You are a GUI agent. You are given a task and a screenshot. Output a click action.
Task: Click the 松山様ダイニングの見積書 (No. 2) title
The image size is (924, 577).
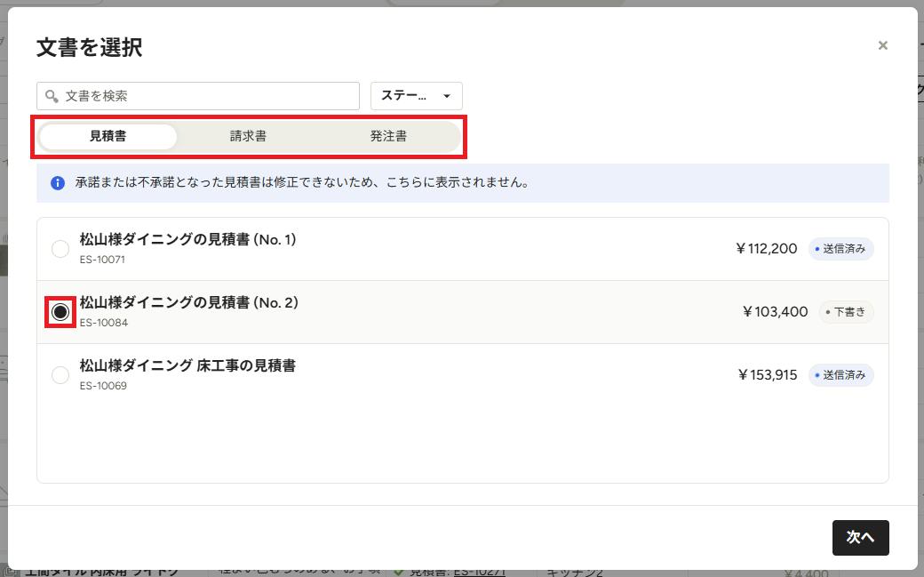[x=188, y=302]
